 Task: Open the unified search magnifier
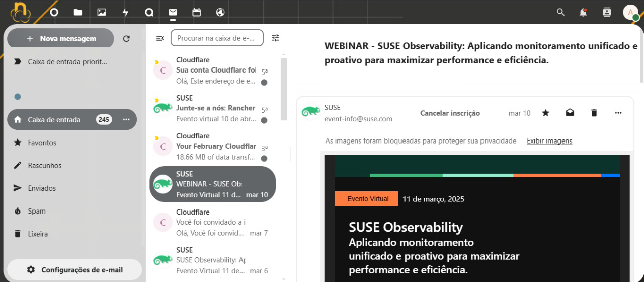tap(560, 12)
